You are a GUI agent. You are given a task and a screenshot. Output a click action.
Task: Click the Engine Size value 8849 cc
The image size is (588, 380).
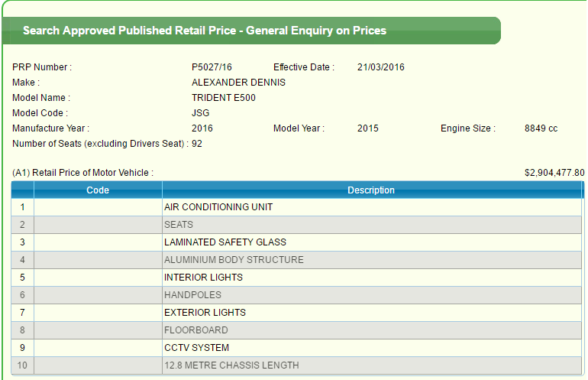pos(541,128)
